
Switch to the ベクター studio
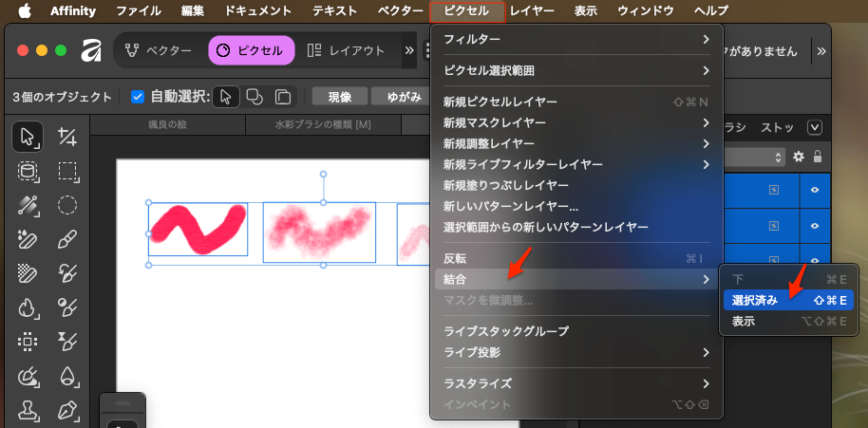pos(158,50)
